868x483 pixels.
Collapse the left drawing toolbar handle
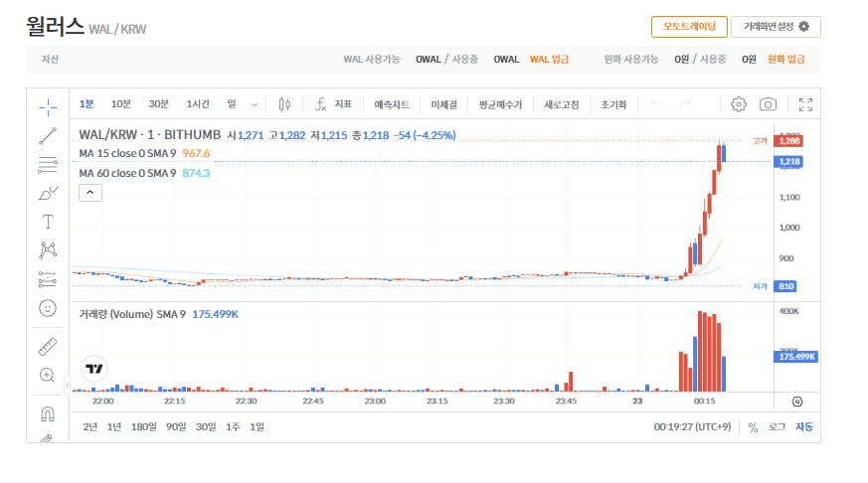coord(67,385)
